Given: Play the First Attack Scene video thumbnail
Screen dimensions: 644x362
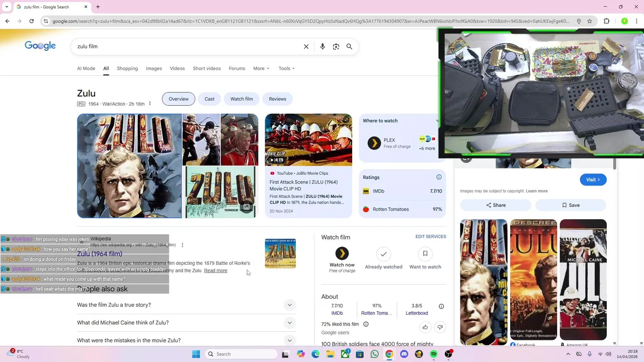Looking at the screenshot, I should point(308,140).
